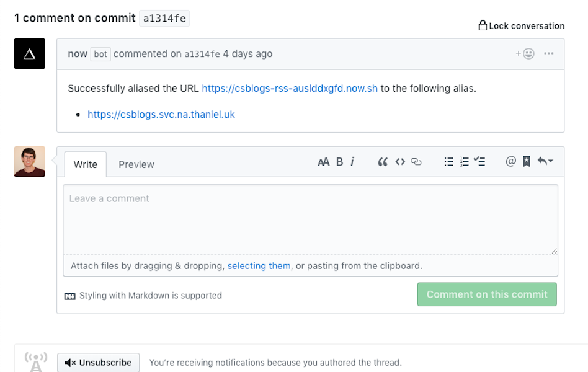Open the comment options ellipsis menu

click(549, 54)
